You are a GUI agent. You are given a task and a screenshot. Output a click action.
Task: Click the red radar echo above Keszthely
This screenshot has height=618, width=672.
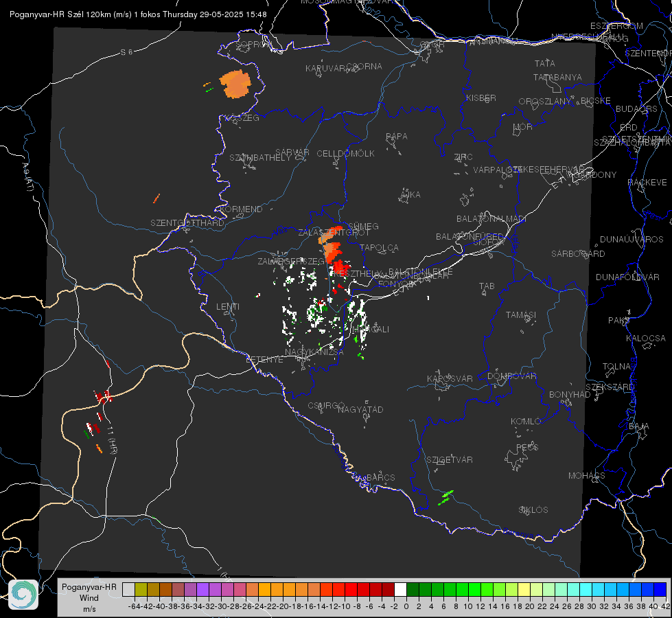click(x=342, y=266)
